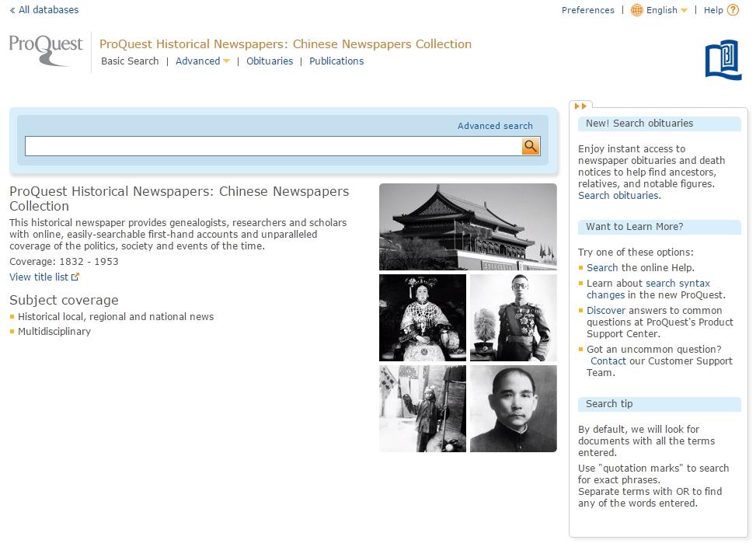Select the Basic Search tab
Screen dimensions: 756x547
(130, 61)
